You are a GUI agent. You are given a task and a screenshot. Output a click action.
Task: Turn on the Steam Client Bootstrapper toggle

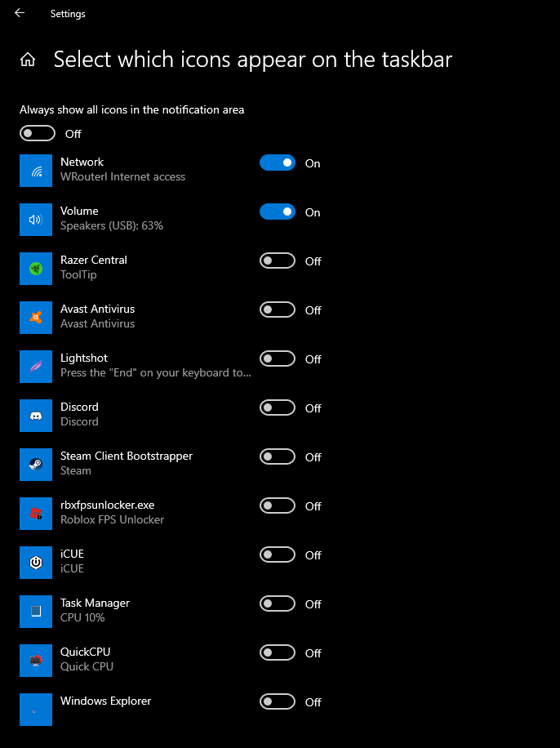click(277, 456)
